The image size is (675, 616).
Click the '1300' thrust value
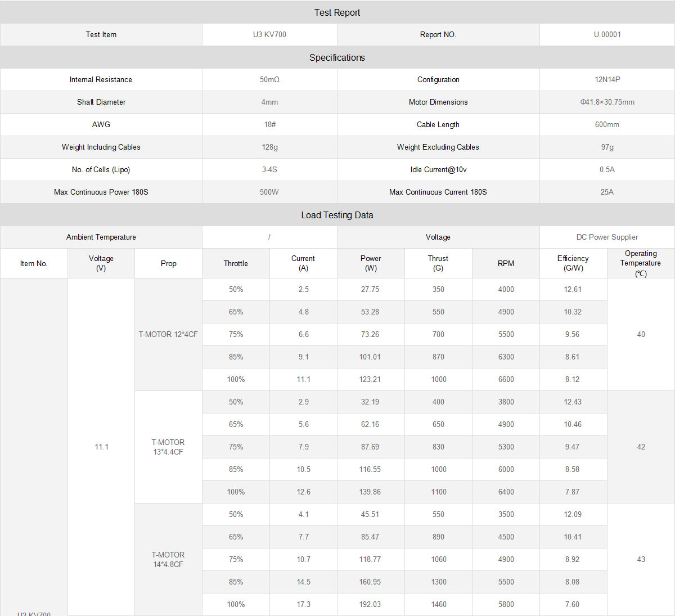click(439, 582)
